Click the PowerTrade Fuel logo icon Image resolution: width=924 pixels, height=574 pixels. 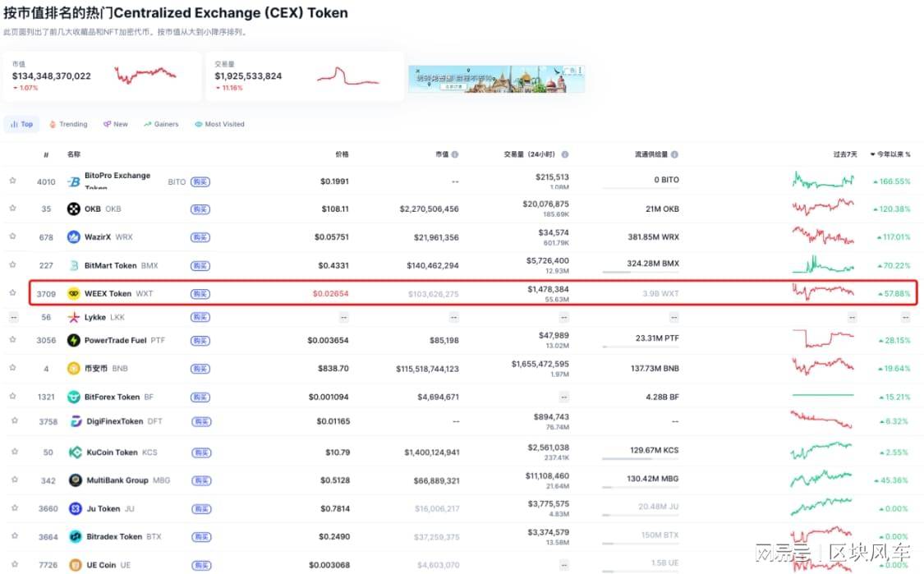click(74, 341)
